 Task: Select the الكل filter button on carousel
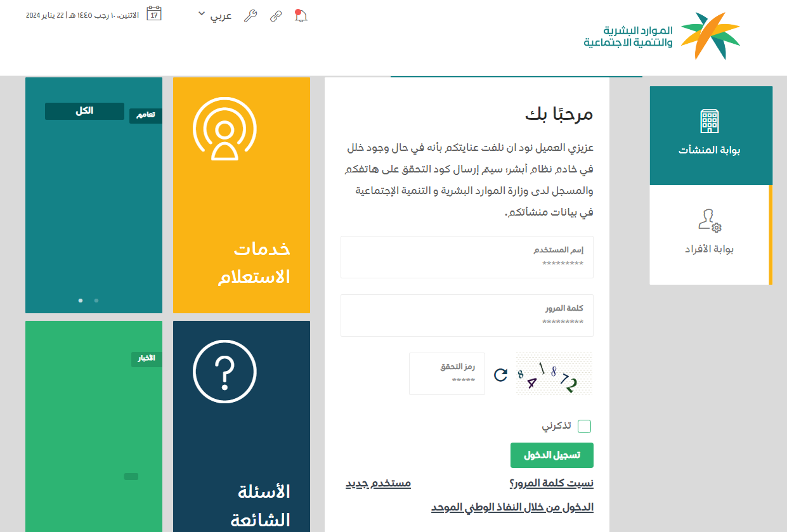[84, 111]
